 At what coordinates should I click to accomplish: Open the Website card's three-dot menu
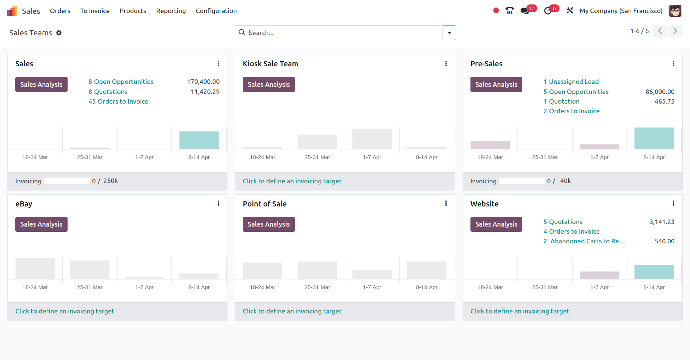pyautogui.click(x=673, y=204)
